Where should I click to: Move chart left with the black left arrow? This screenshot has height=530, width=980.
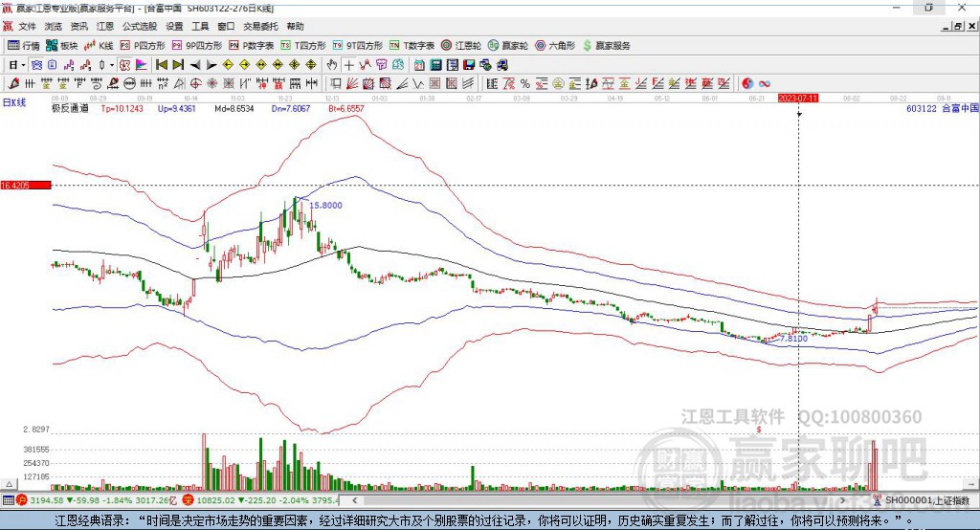pyautogui.click(x=195, y=65)
